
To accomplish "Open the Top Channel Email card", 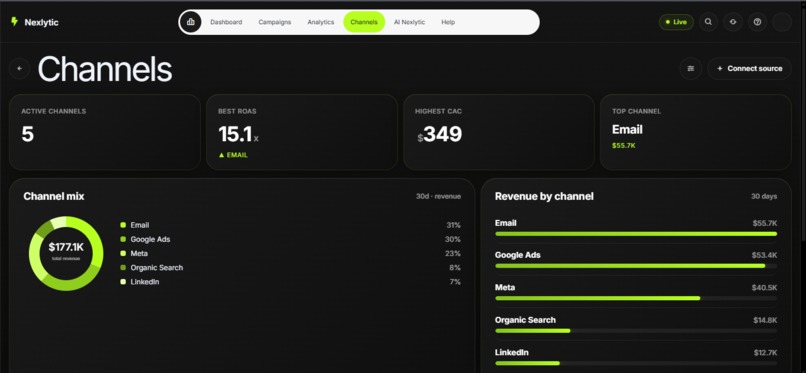I will pos(695,132).
